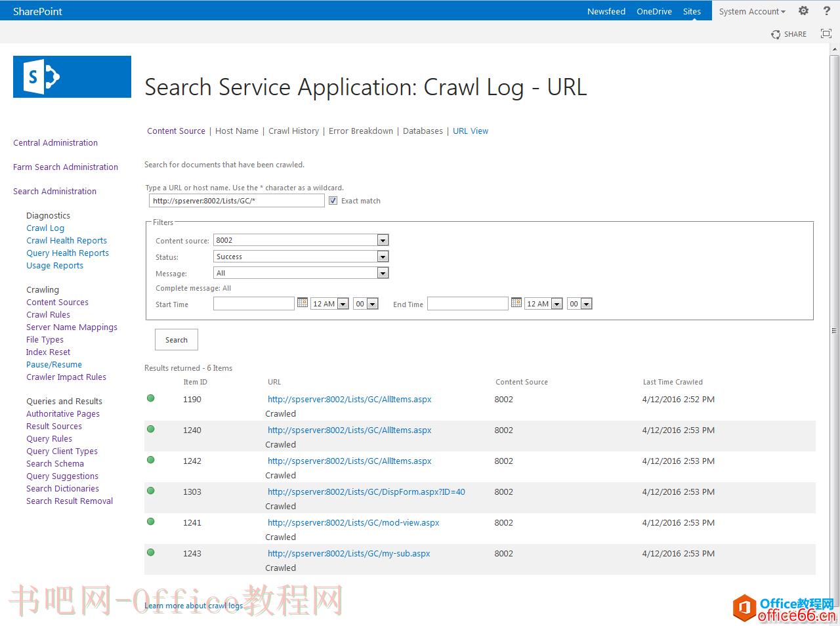Switch to Error Breakdown view
The image size is (840, 626).
(361, 131)
